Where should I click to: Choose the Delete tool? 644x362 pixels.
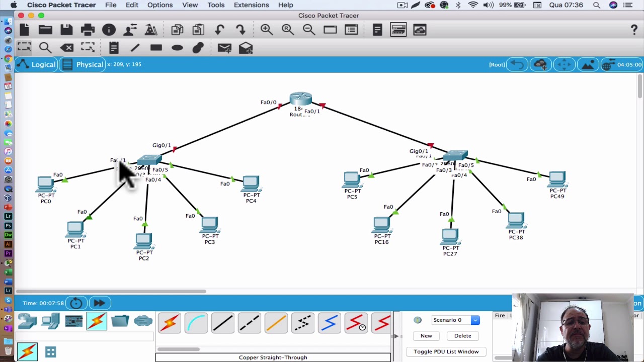pos(66,48)
